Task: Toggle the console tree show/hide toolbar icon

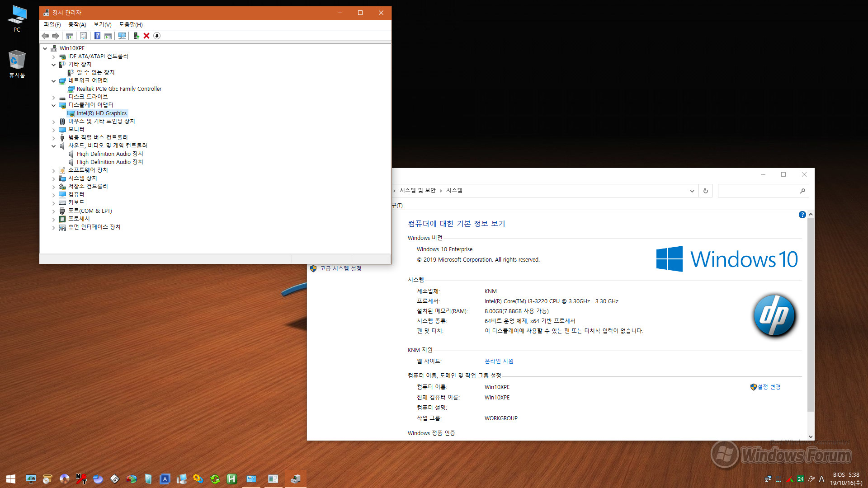Action: (70, 36)
